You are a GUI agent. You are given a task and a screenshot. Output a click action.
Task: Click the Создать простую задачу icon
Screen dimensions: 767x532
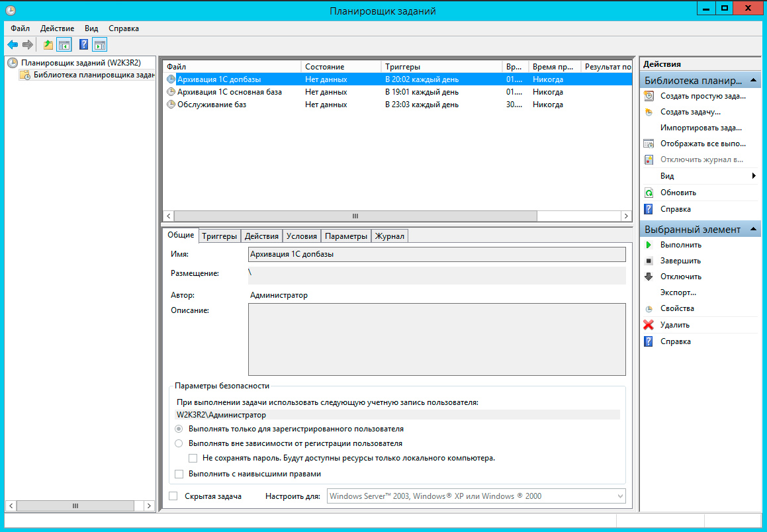tap(649, 96)
